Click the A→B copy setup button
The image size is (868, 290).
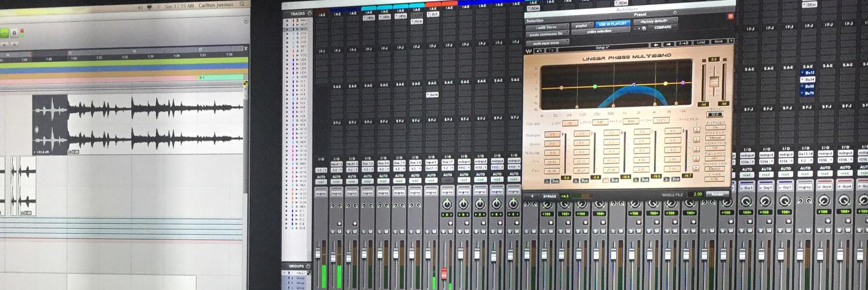click(x=683, y=43)
